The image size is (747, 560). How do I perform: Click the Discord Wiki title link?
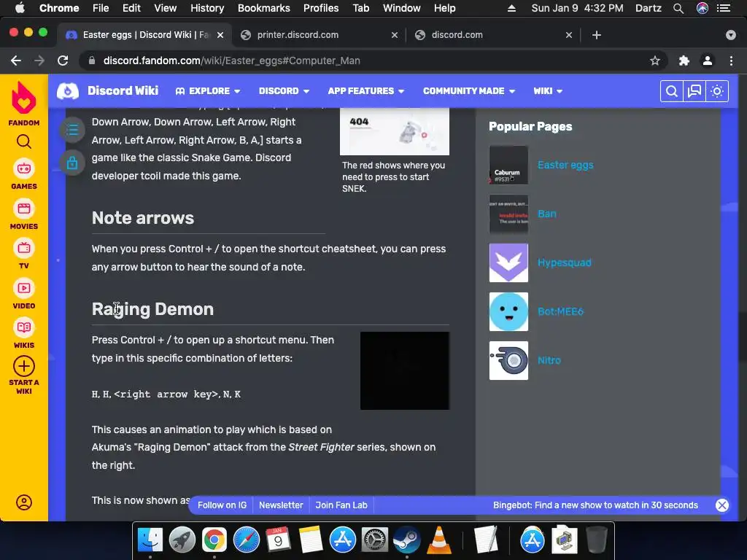pos(123,90)
